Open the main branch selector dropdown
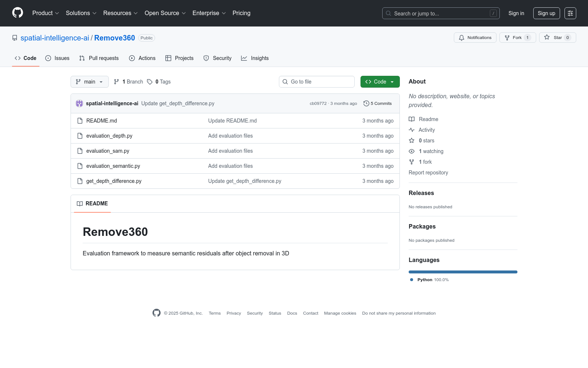Viewport: 588px width, 368px height. coord(90,82)
